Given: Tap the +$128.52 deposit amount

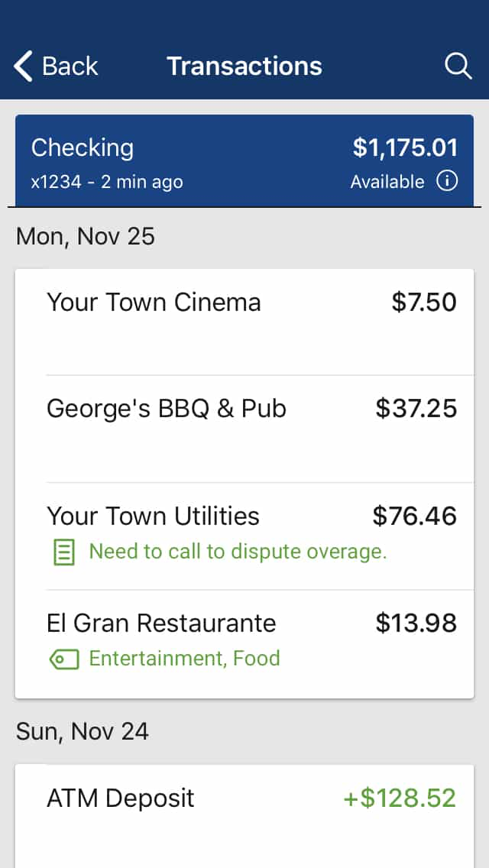Looking at the screenshot, I should click(399, 798).
